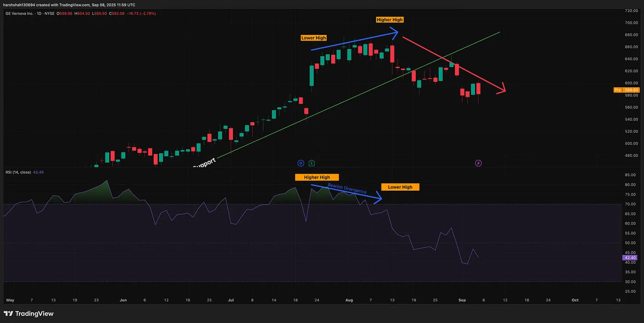644x323 pixels.
Task: Click the 'Sep' label on the time axis
Action: (x=462, y=300)
